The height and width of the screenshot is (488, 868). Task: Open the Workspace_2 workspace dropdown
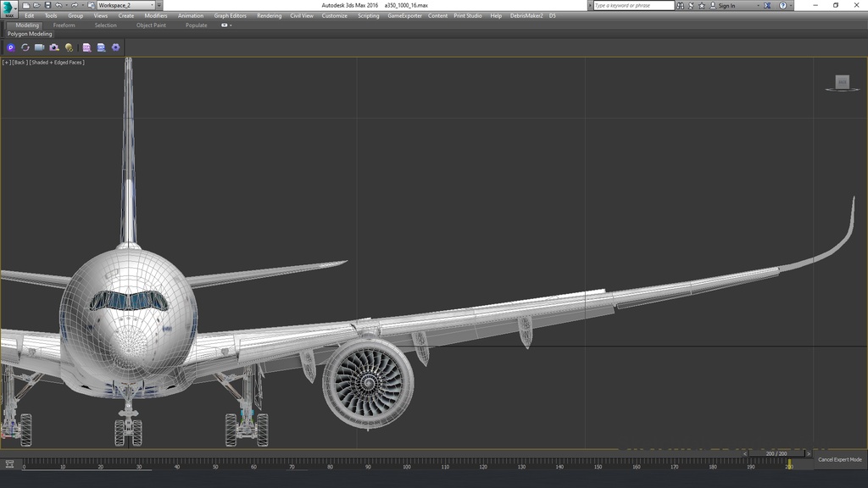pos(125,5)
